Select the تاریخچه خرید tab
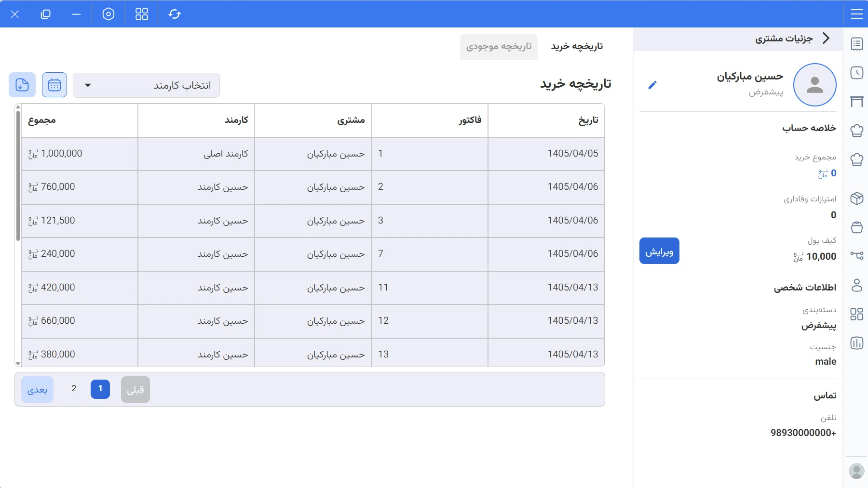This screenshot has width=868, height=488. coord(577,47)
